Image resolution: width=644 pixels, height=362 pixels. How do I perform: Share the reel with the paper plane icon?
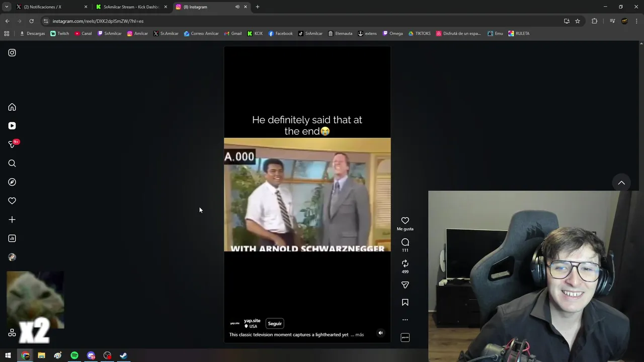405,285
